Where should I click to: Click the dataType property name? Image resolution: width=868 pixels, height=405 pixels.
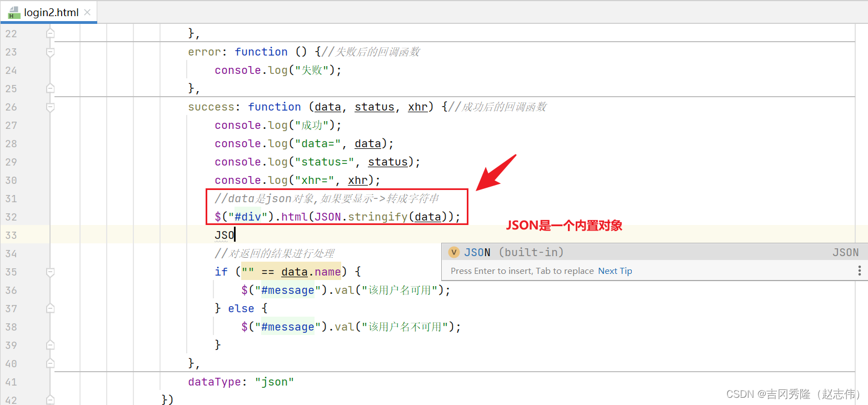click(214, 382)
